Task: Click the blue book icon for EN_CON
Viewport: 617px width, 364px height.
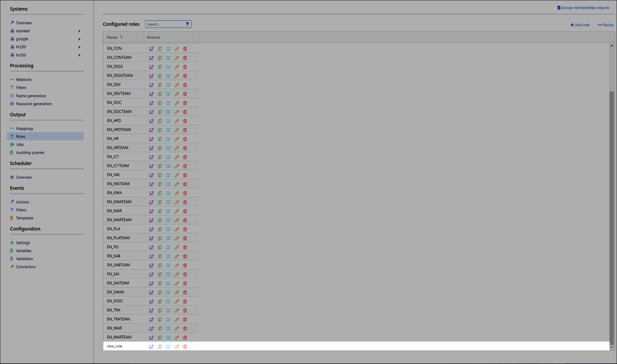Action: [x=168, y=49]
